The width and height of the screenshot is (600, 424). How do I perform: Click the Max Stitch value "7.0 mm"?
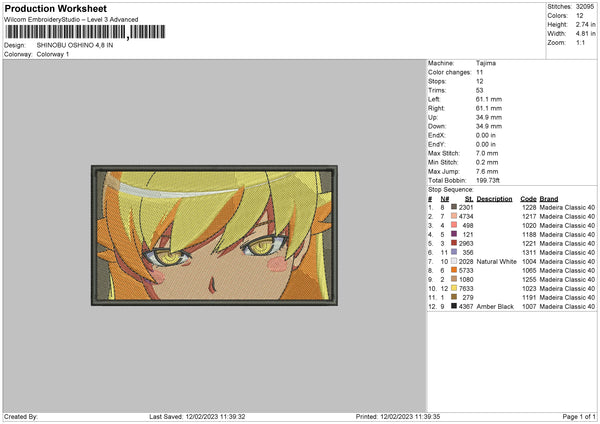(x=487, y=153)
